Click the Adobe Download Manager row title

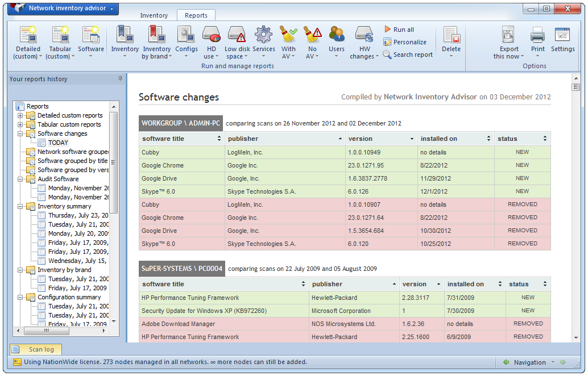(178, 324)
